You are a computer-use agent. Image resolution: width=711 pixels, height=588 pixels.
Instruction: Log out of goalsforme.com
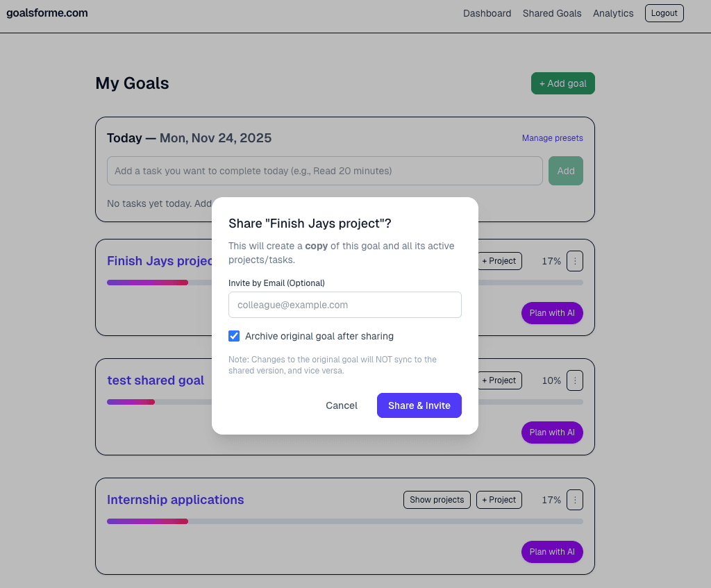(664, 12)
